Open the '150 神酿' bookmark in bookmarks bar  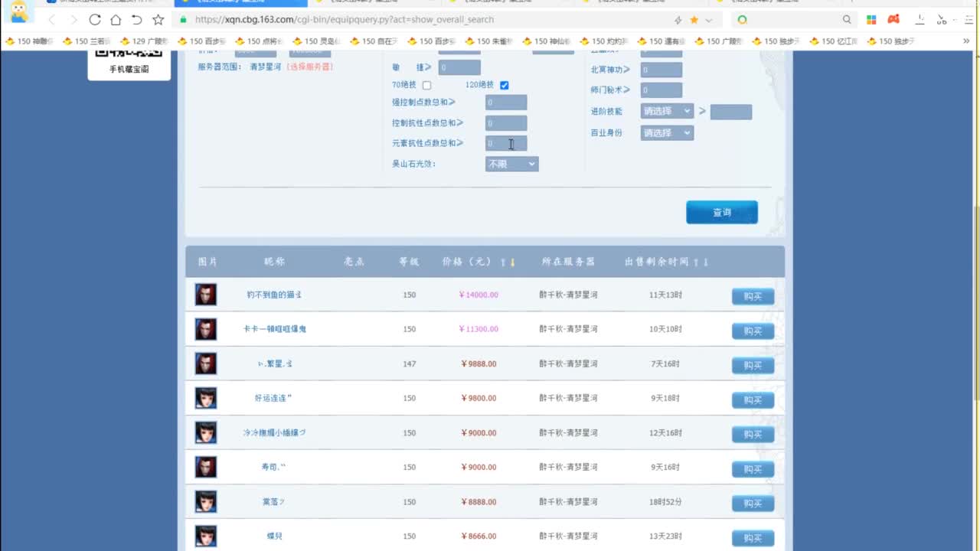pyautogui.click(x=31, y=41)
